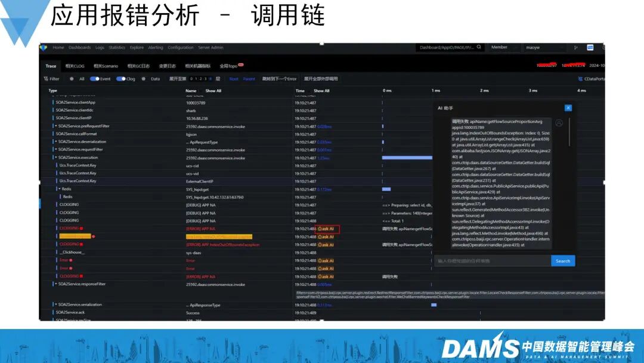This screenshot has height=363, width=644.
Task: Open the CDataPortal link icon
Action: point(580,79)
